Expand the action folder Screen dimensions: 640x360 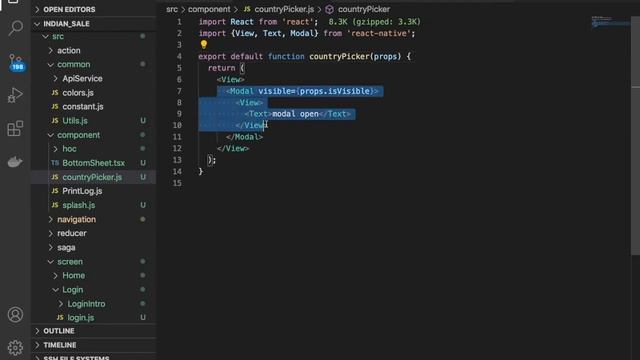click(x=94, y=51)
